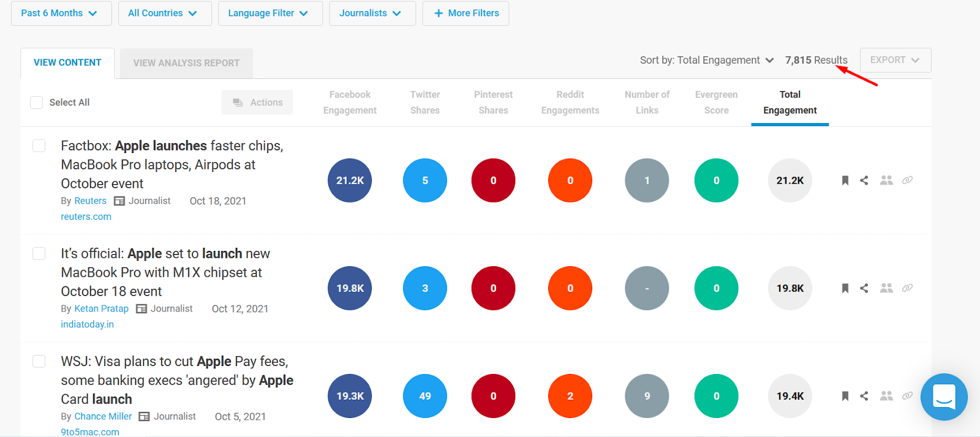Open the Ketan Pratap author link

101,309
